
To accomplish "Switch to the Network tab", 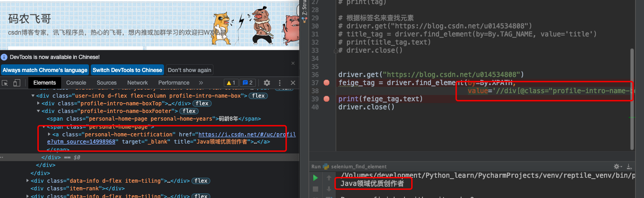I will (138, 83).
